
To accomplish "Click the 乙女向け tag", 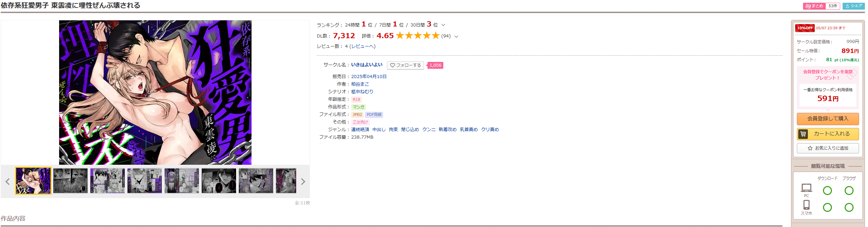I will click(360, 122).
